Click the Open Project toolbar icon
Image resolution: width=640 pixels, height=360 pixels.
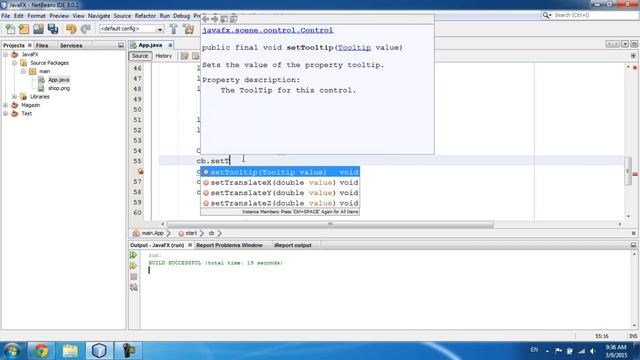tap(38, 29)
